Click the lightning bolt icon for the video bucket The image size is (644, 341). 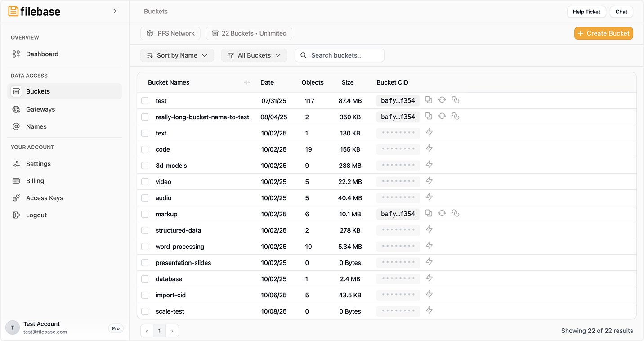(429, 181)
